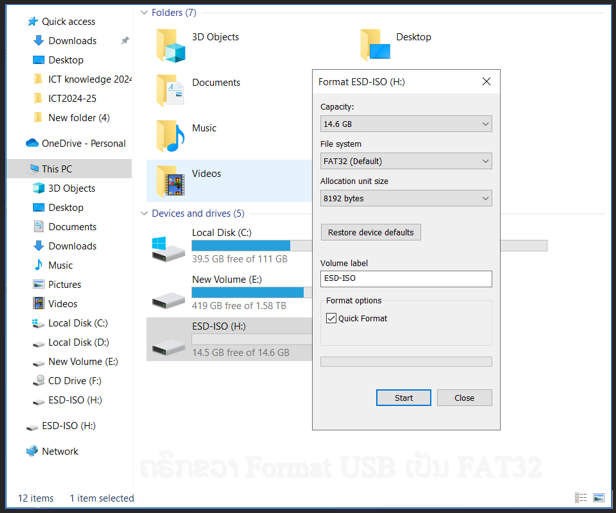Image resolution: width=616 pixels, height=513 pixels.
Task: Click the Volume label text field
Action: [x=405, y=279]
